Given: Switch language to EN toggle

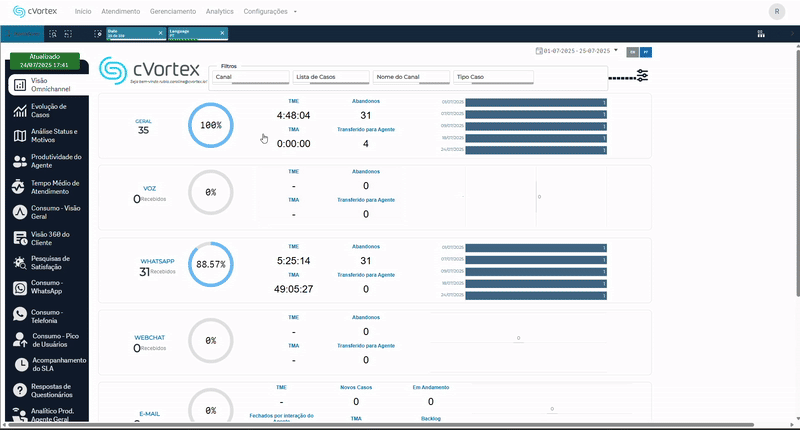Looking at the screenshot, I should pyautogui.click(x=632, y=51).
